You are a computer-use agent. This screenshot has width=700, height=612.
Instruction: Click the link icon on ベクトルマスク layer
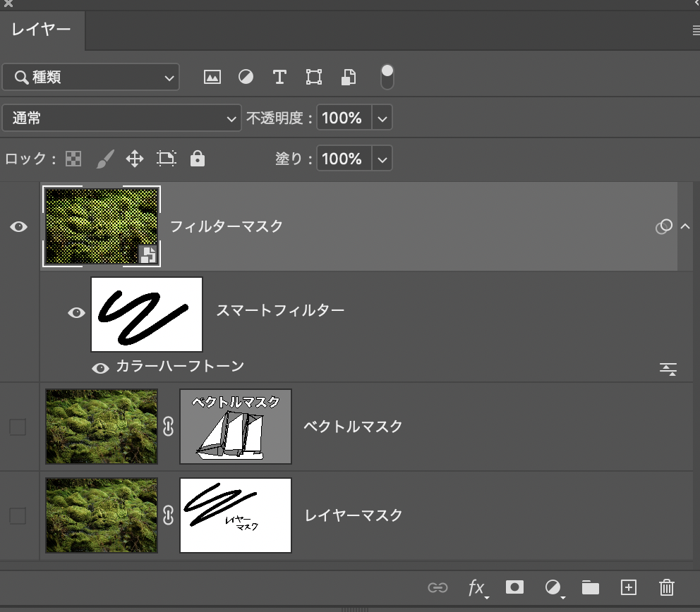click(x=169, y=427)
